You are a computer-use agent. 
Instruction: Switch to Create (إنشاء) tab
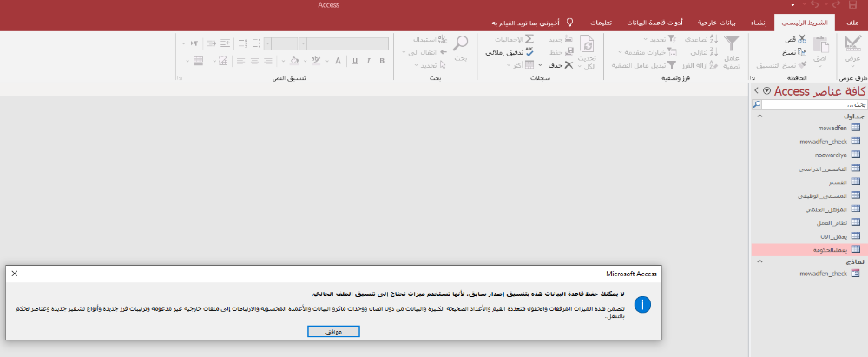click(759, 23)
